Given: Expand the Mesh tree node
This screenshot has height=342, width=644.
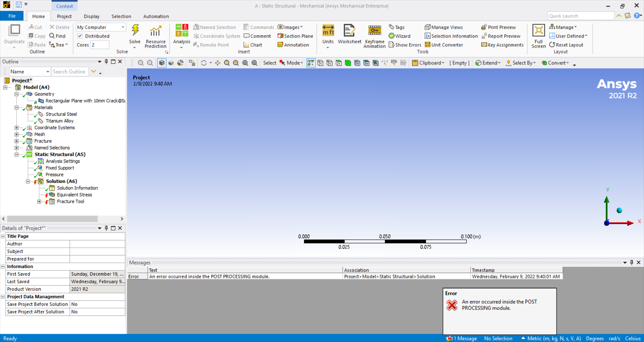Looking at the screenshot, I should point(16,134).
